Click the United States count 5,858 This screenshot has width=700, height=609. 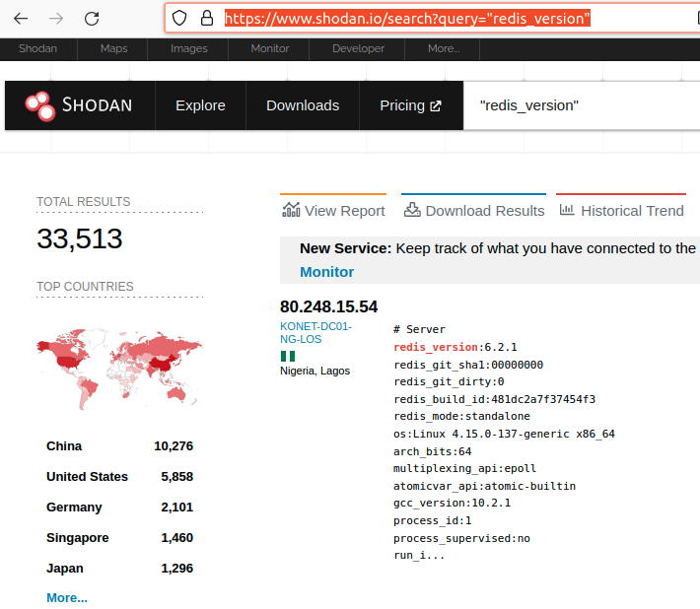pyautogui.click(x=177, y=477)
